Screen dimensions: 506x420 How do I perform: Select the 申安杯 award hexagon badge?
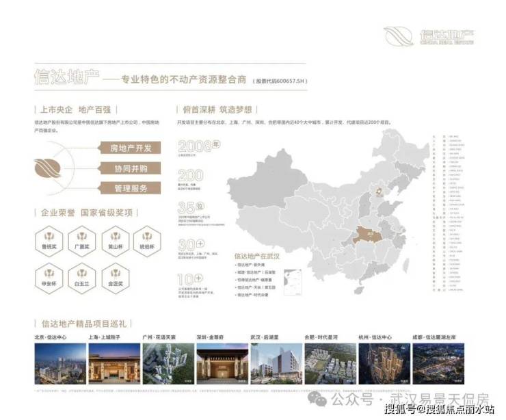coord(49,278)
